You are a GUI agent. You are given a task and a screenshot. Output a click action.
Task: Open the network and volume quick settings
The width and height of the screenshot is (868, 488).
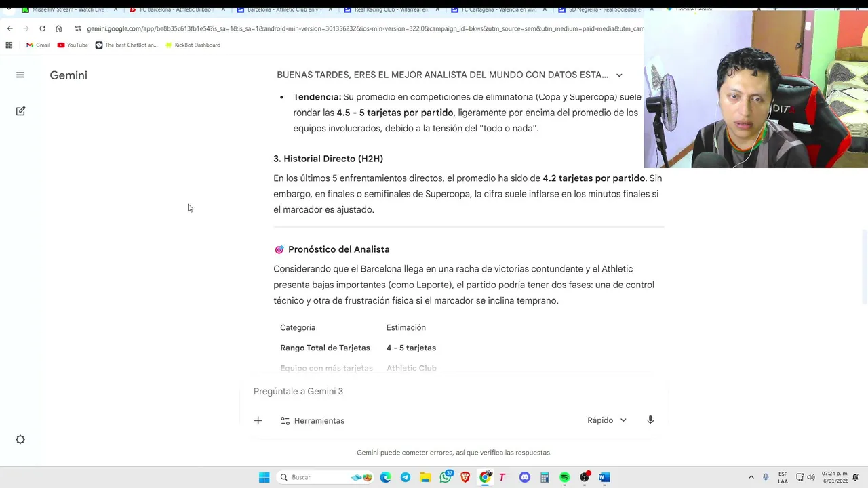[805, 477]
